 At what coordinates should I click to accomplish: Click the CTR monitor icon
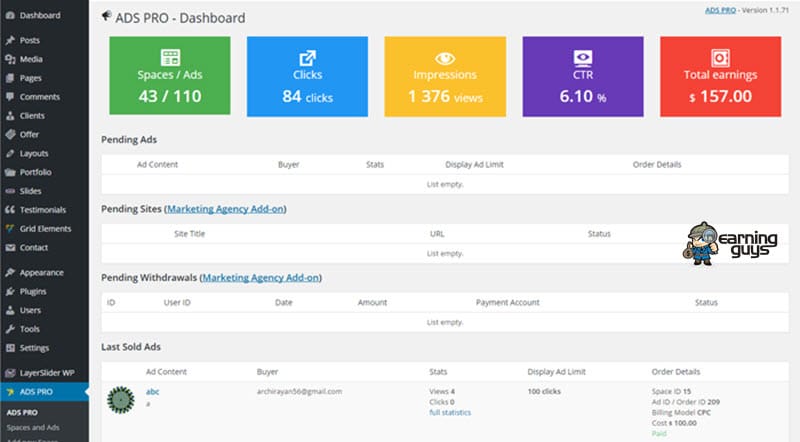tap(583, 58)
